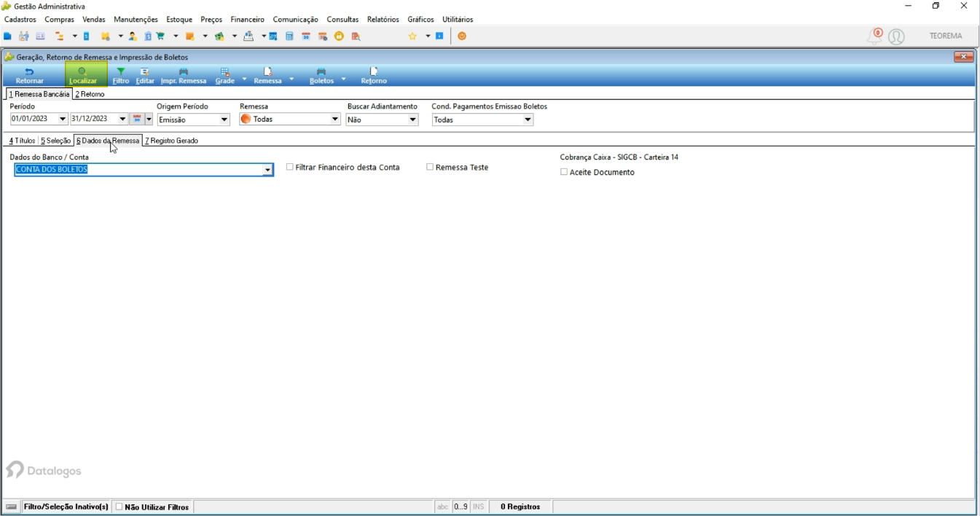Click the status bar filter icon at far left
Screen dimensions: 980x516
point(12,507)
